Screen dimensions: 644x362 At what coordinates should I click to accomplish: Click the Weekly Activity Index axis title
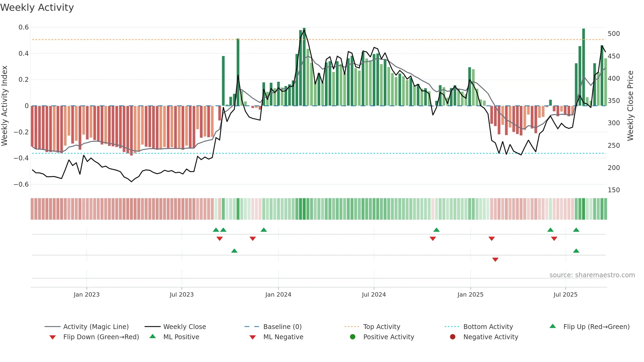click(5, 106)
